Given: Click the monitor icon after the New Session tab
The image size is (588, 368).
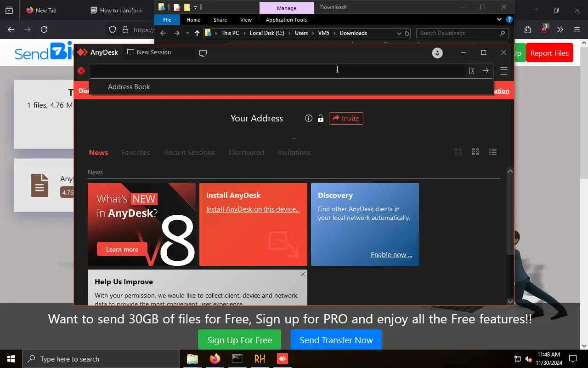Looking at the screenshot, I should (203, 53).
